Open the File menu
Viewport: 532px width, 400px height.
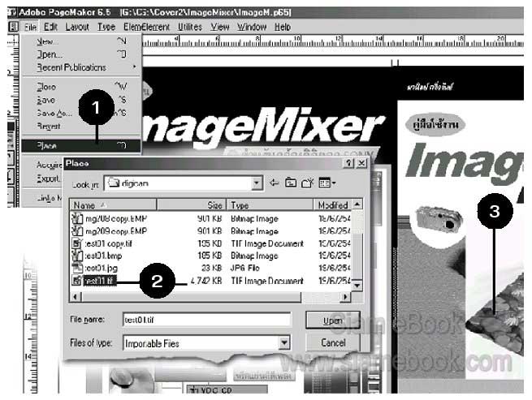[31, 27]
